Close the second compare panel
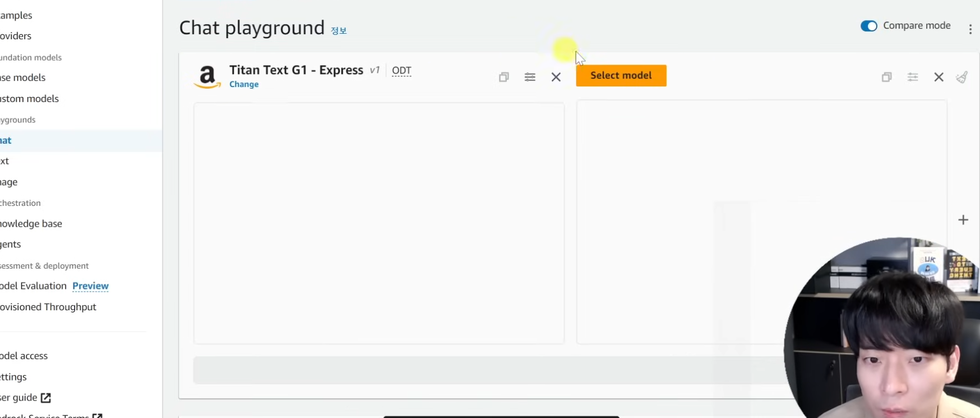980x418 pixels. click(939, 77)
